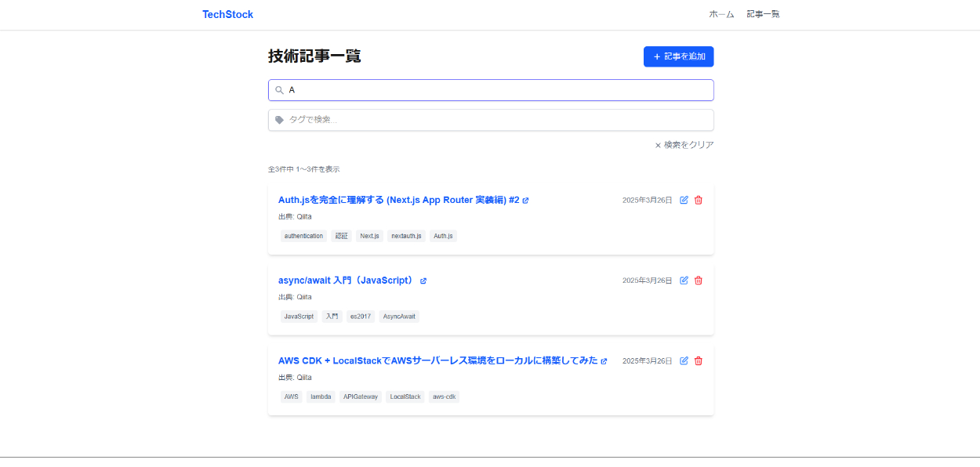Screen dimensions: 980x467
Task: Click 検索をクリア to reset the search
Action: (x=684, y=145)
